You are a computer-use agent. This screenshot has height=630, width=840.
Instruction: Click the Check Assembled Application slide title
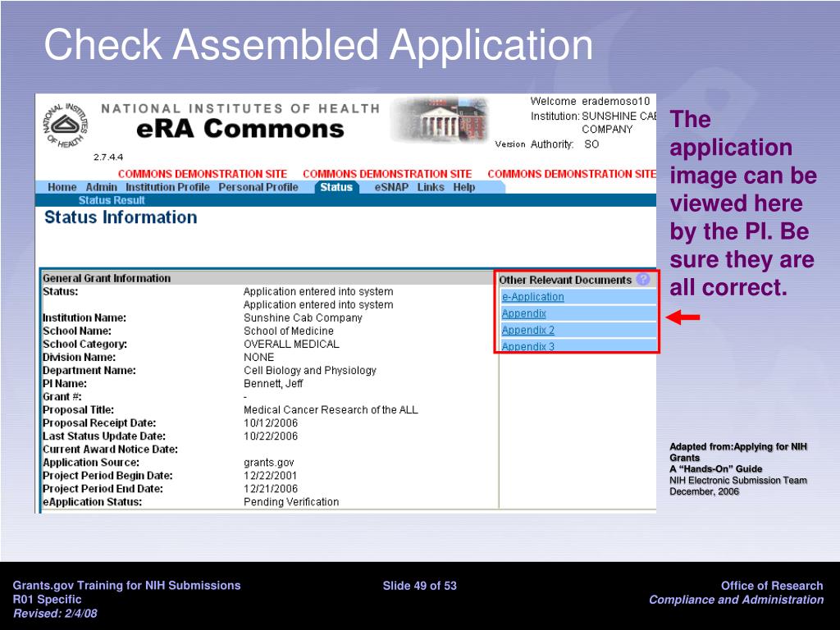[x=318, y=44]
